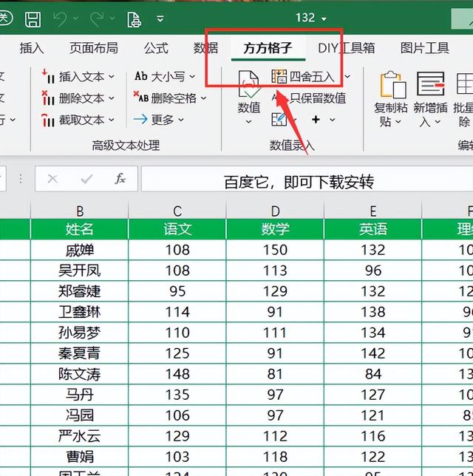This screenshot has height=476, width=473.
Task: Expand the redo history dropdown arrow
Action: click(112, 18)
